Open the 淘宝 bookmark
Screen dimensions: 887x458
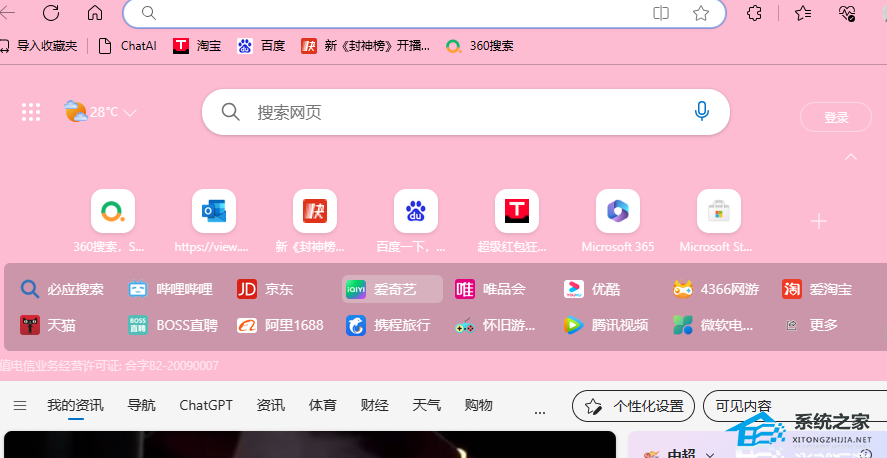pos(197,46)
